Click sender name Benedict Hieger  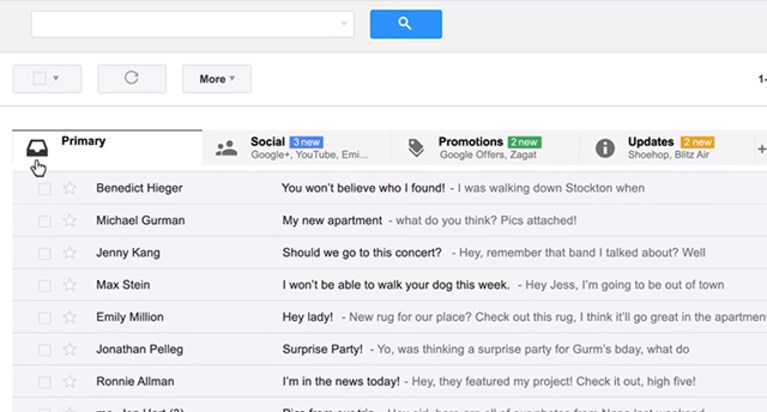coord(139,188)
